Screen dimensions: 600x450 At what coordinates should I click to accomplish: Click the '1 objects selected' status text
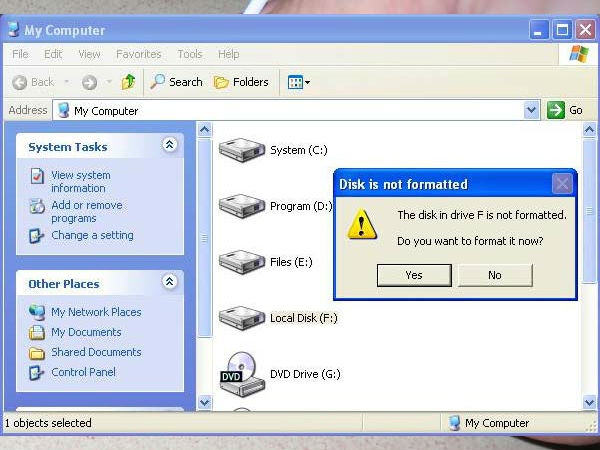pyautogui.click(x=48, y=423)
